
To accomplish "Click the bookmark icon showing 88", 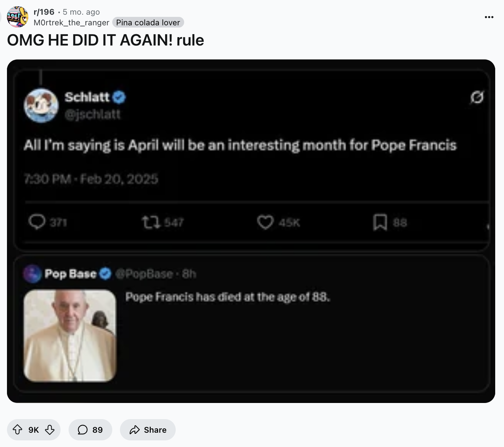I will [380, 222].
